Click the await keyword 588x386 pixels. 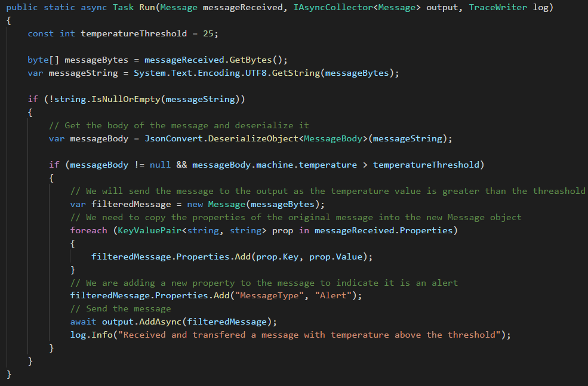83,322
